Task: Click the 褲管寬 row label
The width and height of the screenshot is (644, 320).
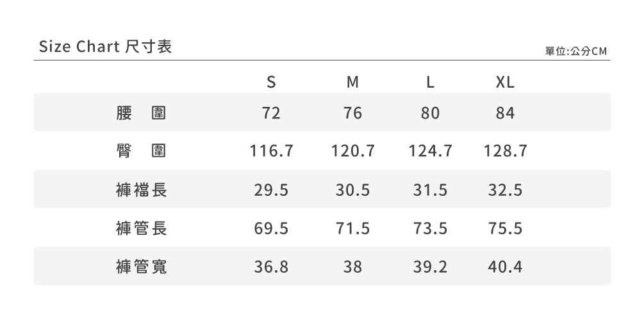Action: tap(142, 267)
